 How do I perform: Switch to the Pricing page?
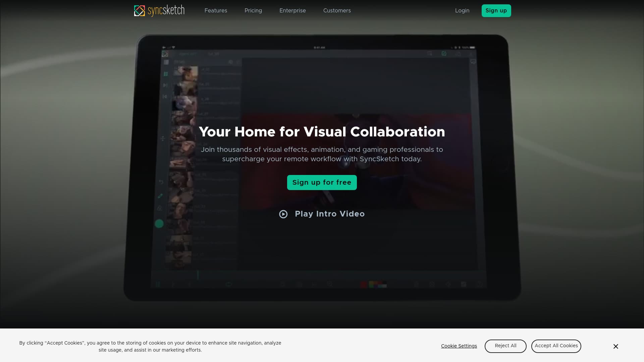[x=253, y=10]
